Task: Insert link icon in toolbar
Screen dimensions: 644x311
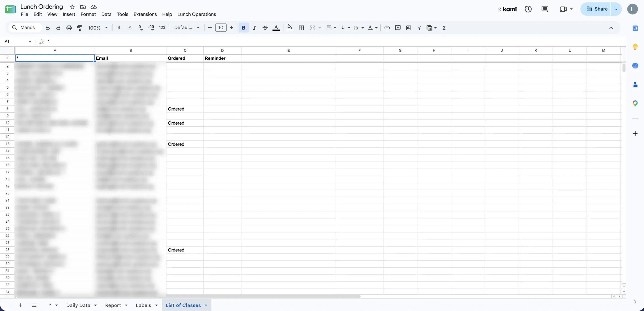Action: tap(387, 28)
